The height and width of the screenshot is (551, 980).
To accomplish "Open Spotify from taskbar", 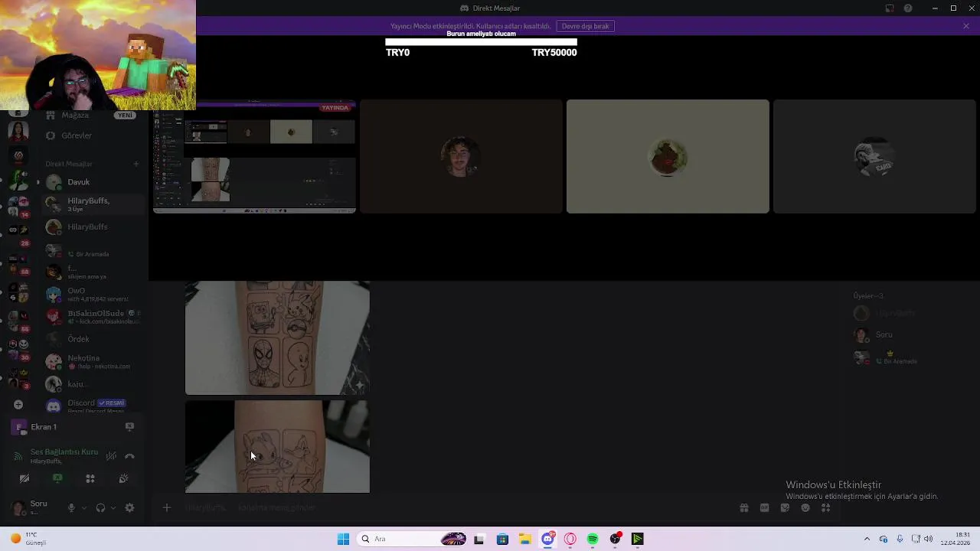I will pos(593,539).
